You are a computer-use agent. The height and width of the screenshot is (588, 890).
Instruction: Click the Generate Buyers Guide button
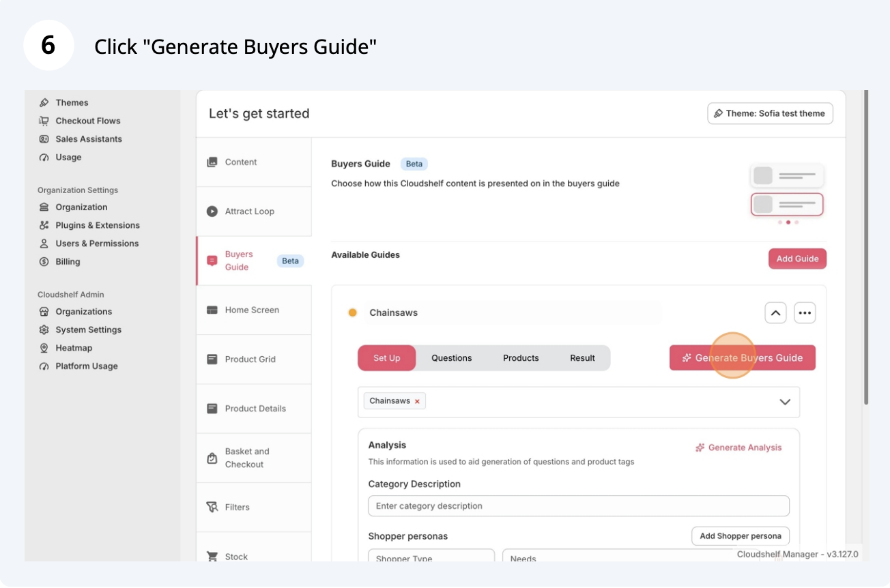point(742,358)
